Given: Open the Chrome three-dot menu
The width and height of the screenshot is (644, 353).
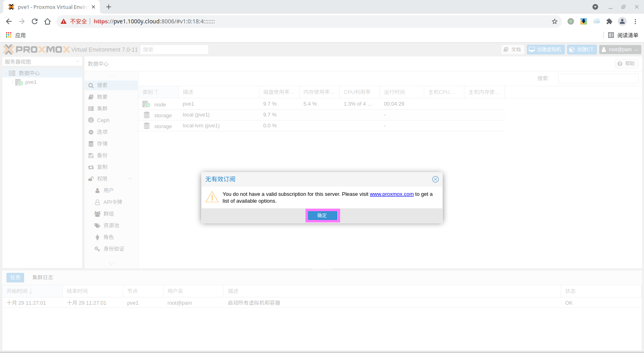Looking at the screenshot, I should click(635, 21).
